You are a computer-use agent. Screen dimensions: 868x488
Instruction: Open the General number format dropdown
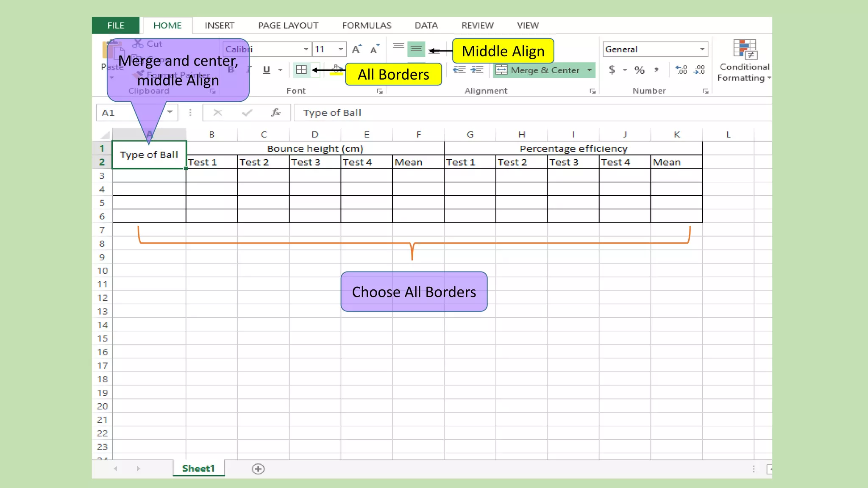(702, 49)
